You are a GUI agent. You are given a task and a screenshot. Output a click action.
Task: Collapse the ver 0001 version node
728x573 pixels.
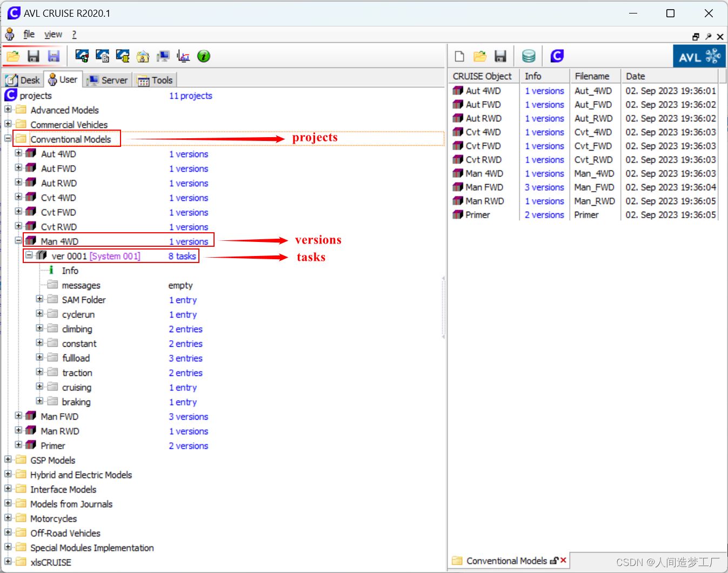click(x=29, y=255)
